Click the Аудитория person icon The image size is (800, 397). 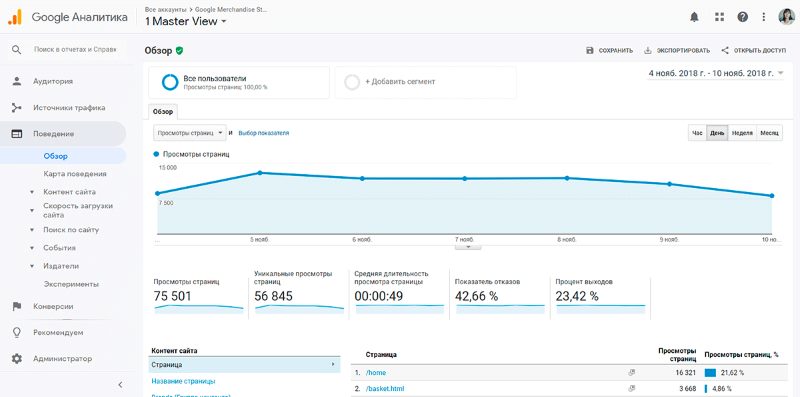[x=17, y=81]
